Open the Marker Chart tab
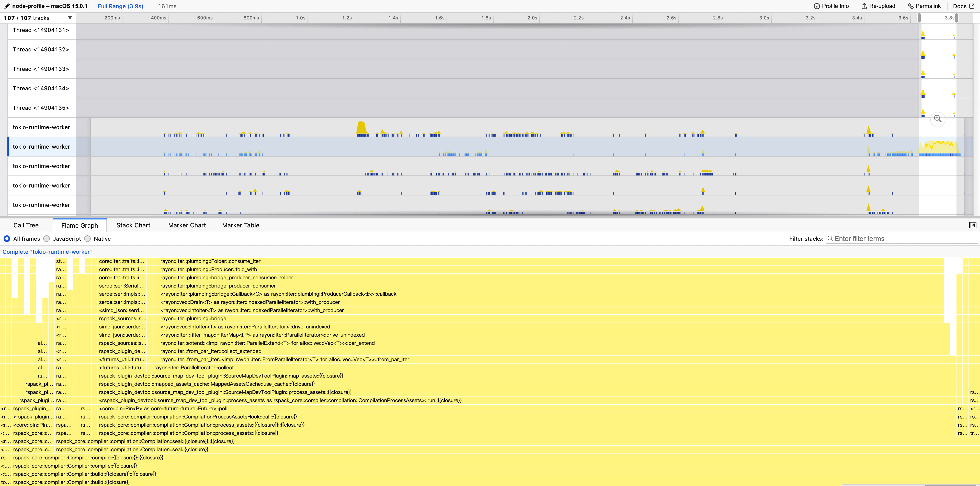Image resolution: width=980 pixels, height=486 pixels. (x=187, y=225)
